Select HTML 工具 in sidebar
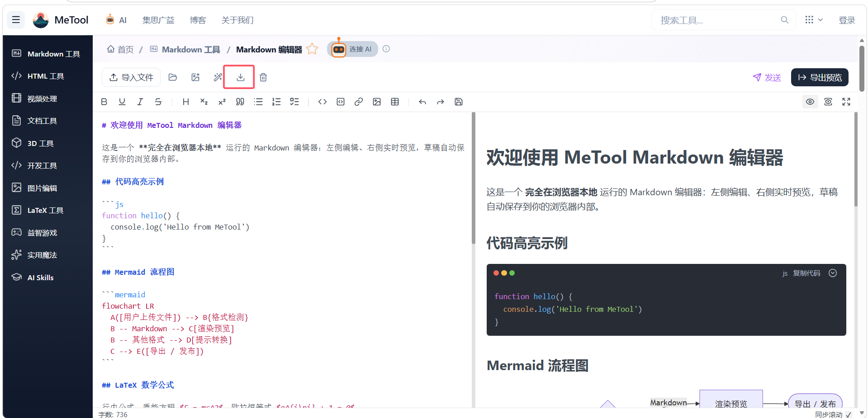Viewport: 868px width, 418px height. (x=47, y=76)
